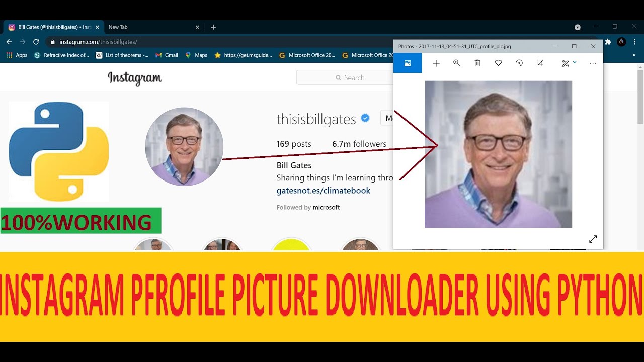Enter fullscreen with the diagonal arrows icon
This screenshot has width=644, height=362.
(x=593, y=239)
